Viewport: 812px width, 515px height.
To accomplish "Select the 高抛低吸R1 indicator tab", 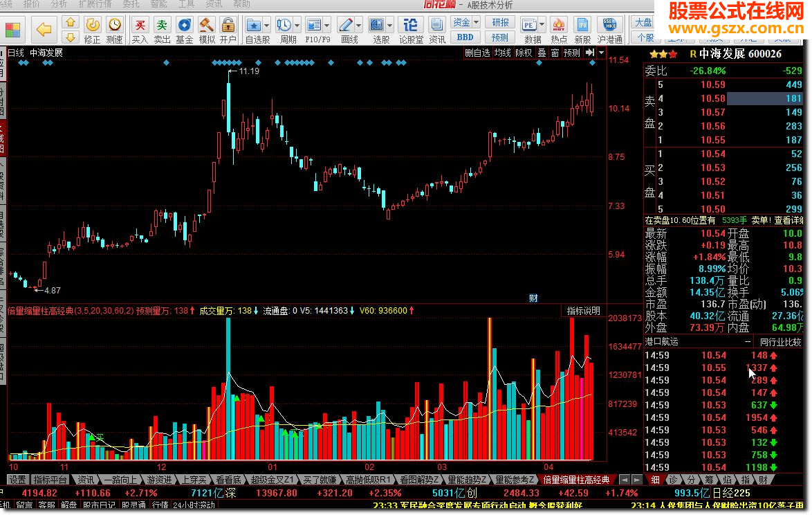I will pos(368,480).
